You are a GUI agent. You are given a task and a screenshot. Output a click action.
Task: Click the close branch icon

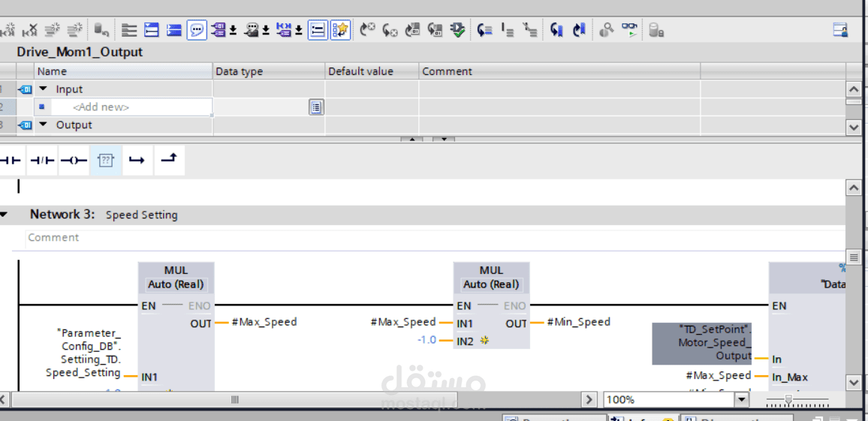point(169,161)
